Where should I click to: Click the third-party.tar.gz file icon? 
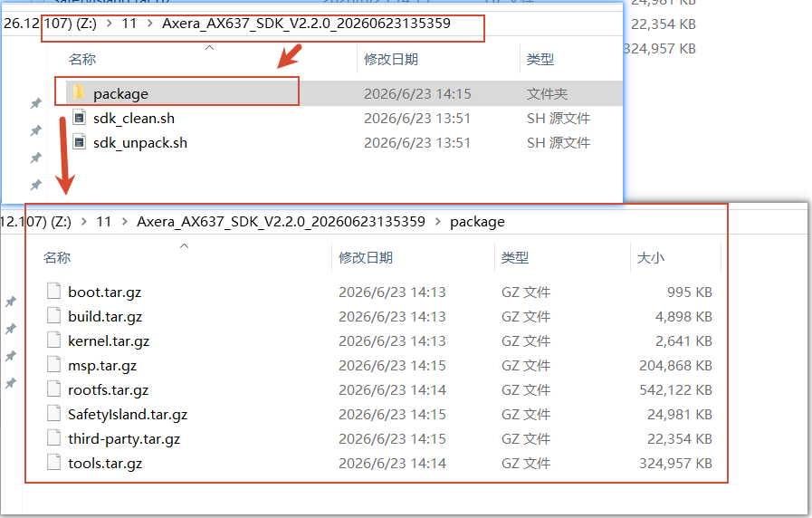[53, 437]
